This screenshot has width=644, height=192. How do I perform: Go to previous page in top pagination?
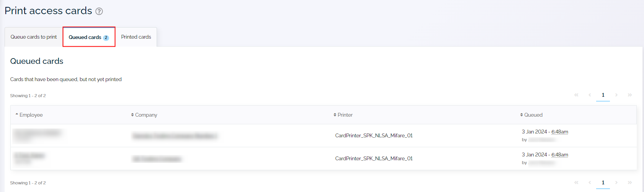tap(590, 95)
